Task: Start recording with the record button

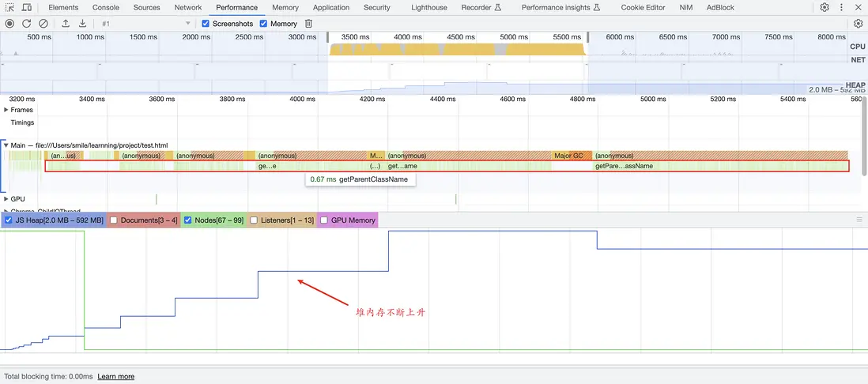Action: coord(9,24)
